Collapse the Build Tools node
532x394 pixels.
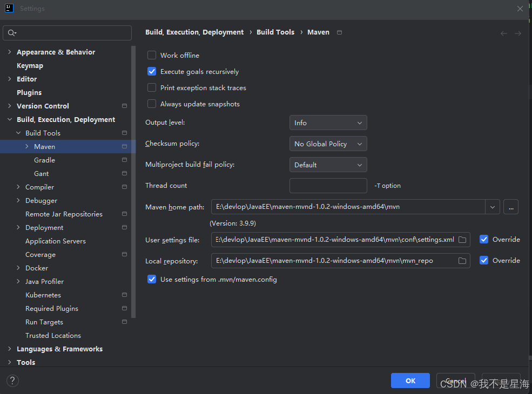coord(18,133)
